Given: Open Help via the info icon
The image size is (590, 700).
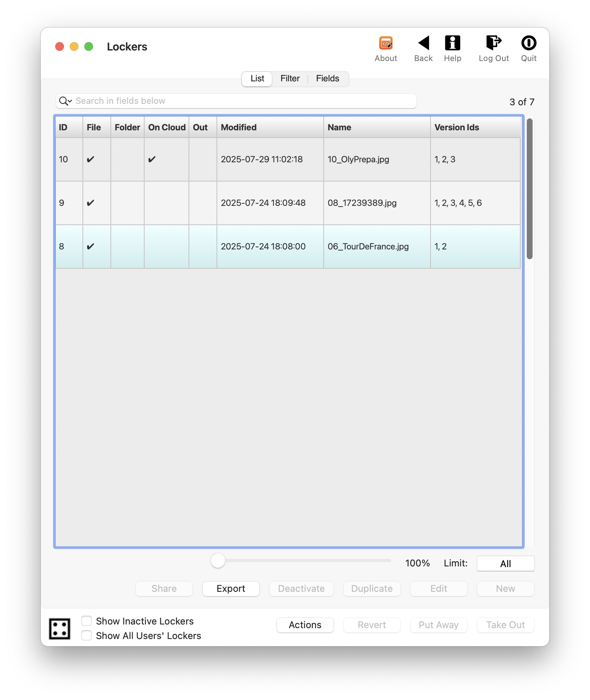Looking at the screenshot, I should [452, 44].
